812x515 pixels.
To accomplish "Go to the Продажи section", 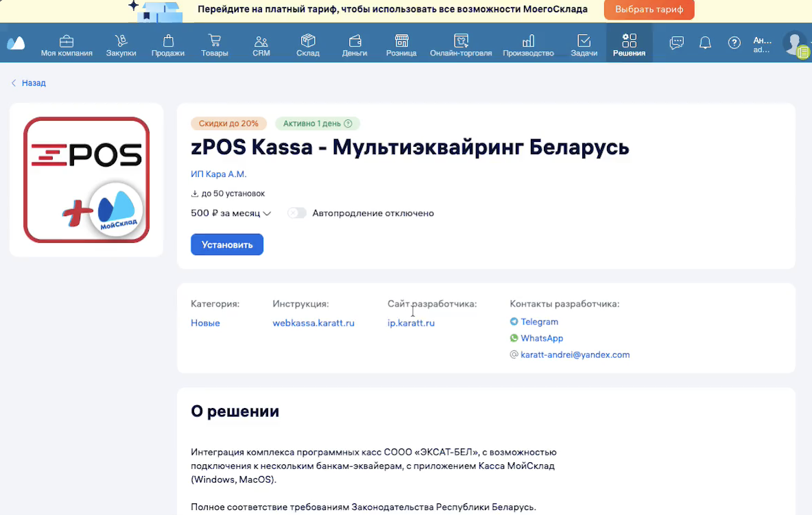I will (168, 45).
